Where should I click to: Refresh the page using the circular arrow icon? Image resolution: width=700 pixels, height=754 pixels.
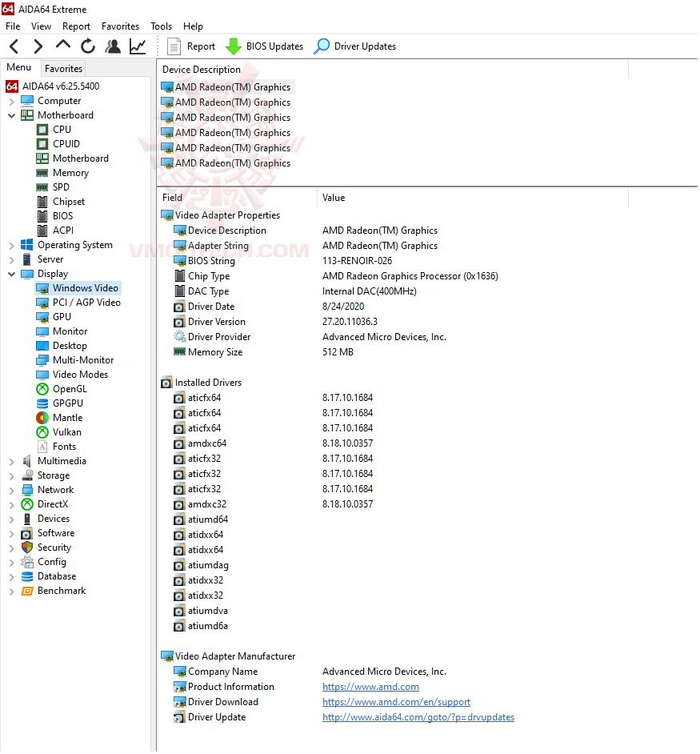pos(88,46)
